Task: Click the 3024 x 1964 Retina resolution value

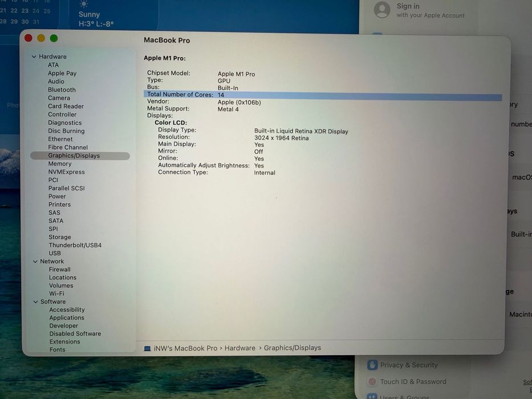Action: (282, 138)
